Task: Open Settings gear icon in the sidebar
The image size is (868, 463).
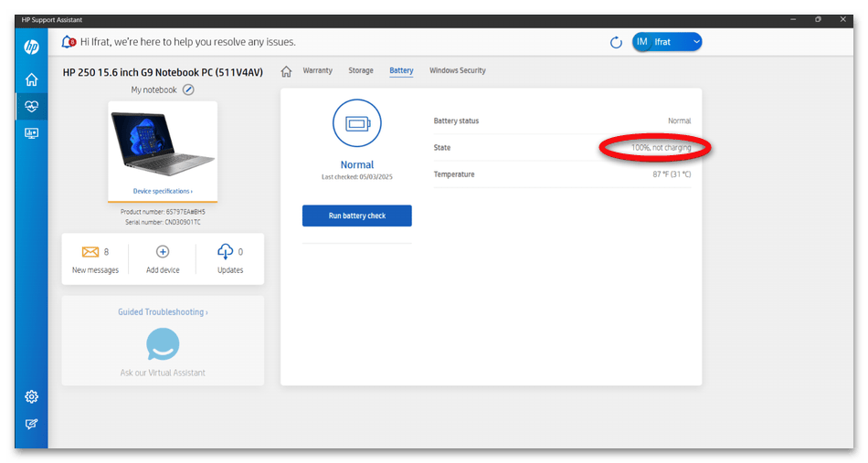Action: [32, 396]
